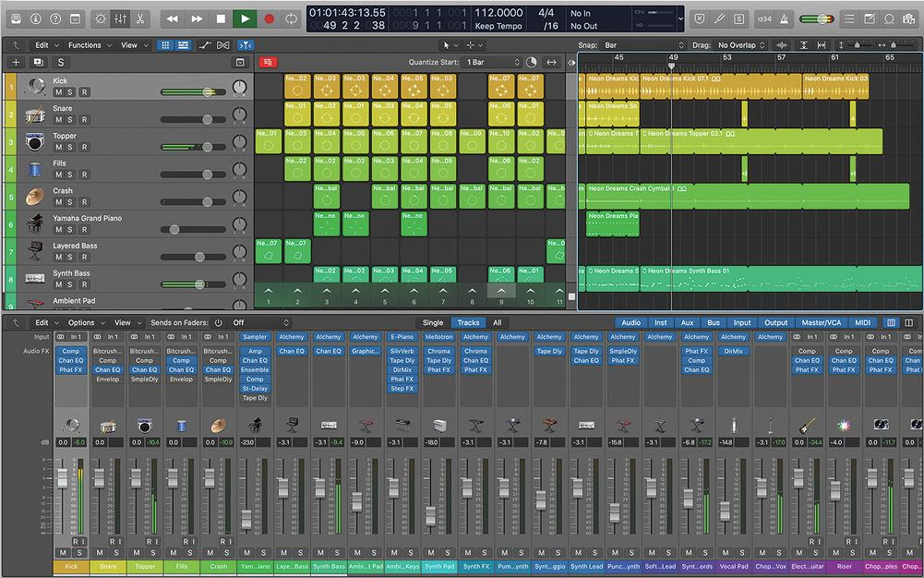924x578 pixels.
Task: Open the mixer Options menu
Action: 86,322
